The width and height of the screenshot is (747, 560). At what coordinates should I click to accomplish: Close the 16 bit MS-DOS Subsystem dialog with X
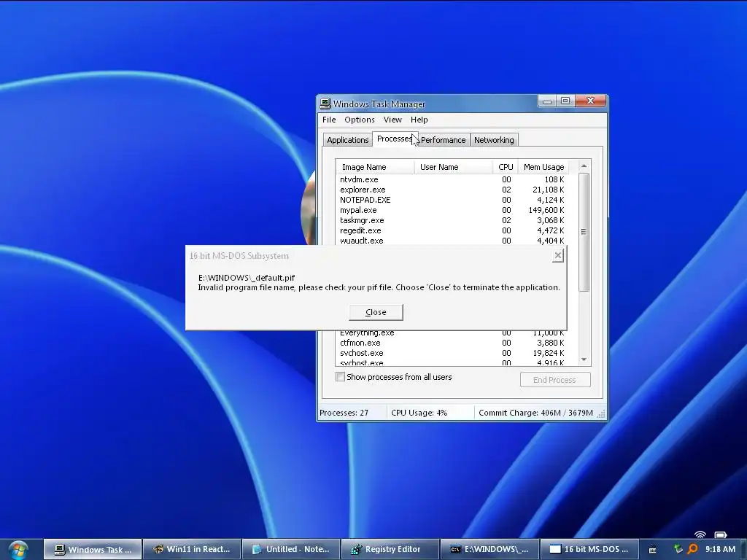pyautogui.click(x=558, y=256)
